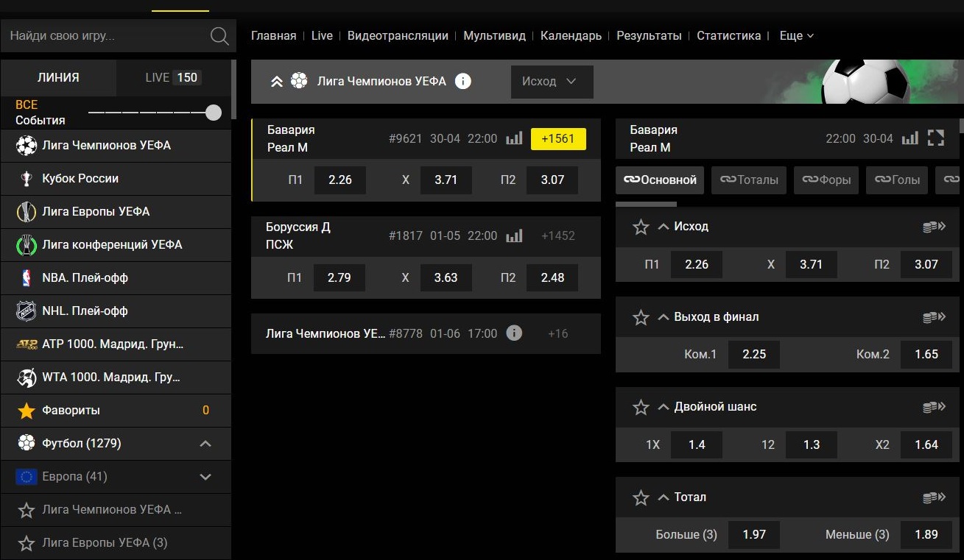Expand match panel to fullscreen icon

click(936, 138)
